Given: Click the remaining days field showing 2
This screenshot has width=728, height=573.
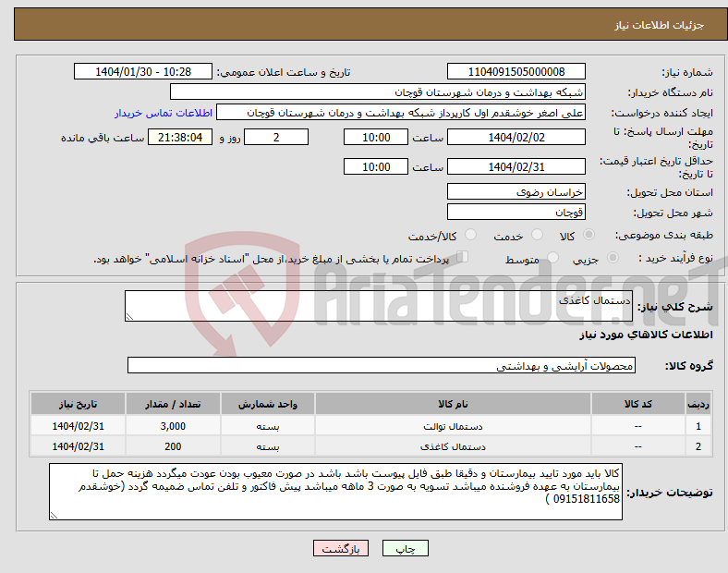Looking at the screenshot, I should click(276, 138).
